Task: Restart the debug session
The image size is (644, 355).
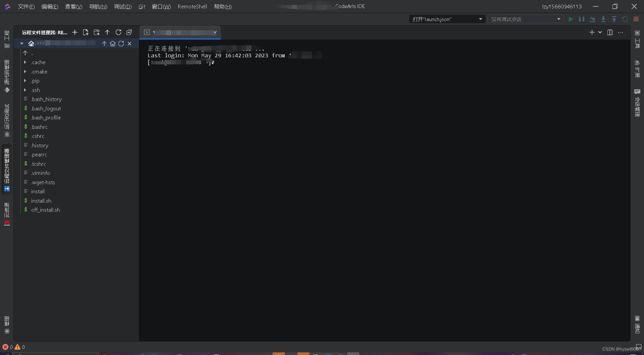Action: point(625,19)
